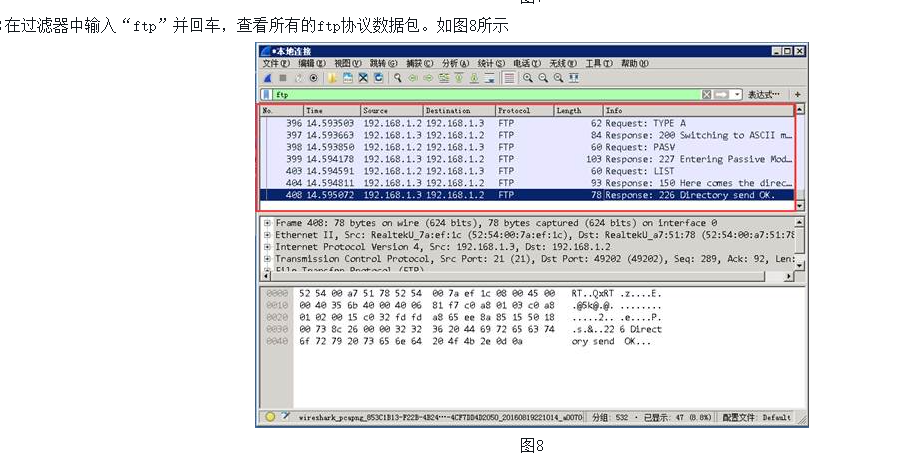Image resolution: width=905 pixels, height=462 pixels.
Task: Open the 帮助 menu
Action: point(634,63)
